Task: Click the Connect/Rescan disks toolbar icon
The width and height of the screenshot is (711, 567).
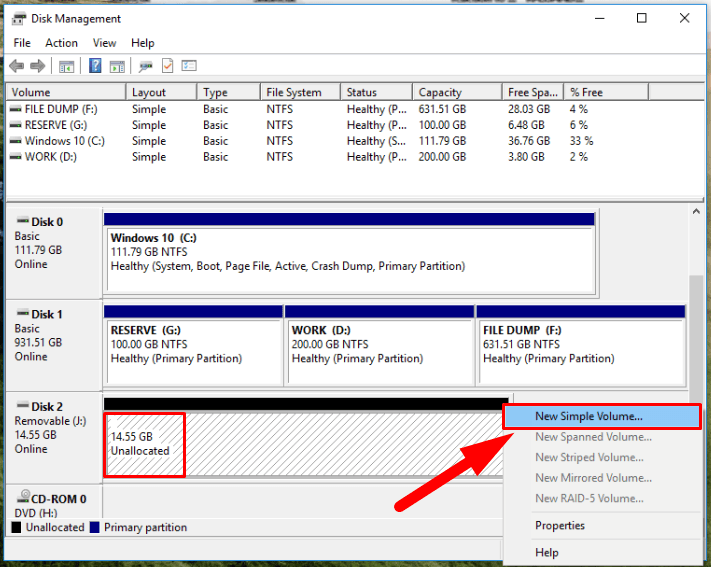Action: [146, 67]
